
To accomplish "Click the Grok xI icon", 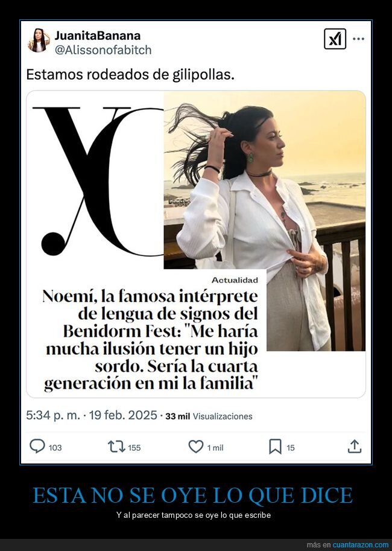I will click(x=335, y=39).
